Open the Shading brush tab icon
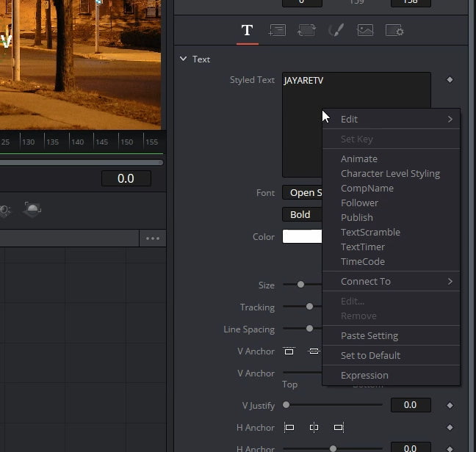Screen dimensions: 476x452 [336, 30]
